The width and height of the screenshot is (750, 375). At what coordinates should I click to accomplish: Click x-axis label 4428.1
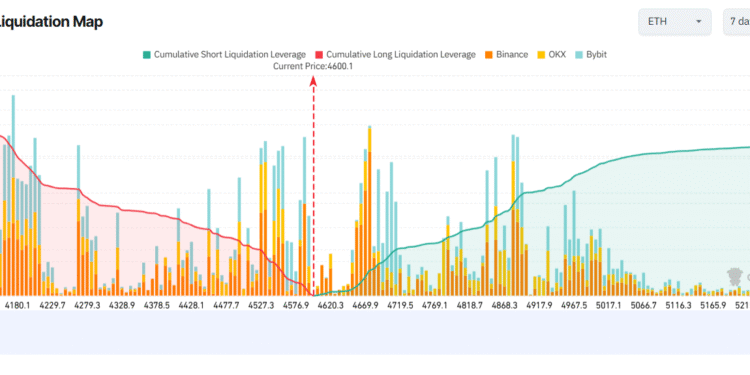[191, 305]
